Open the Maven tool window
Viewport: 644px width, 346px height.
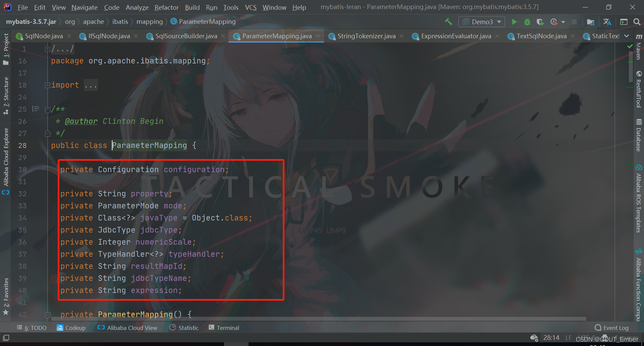click(639, 47)
